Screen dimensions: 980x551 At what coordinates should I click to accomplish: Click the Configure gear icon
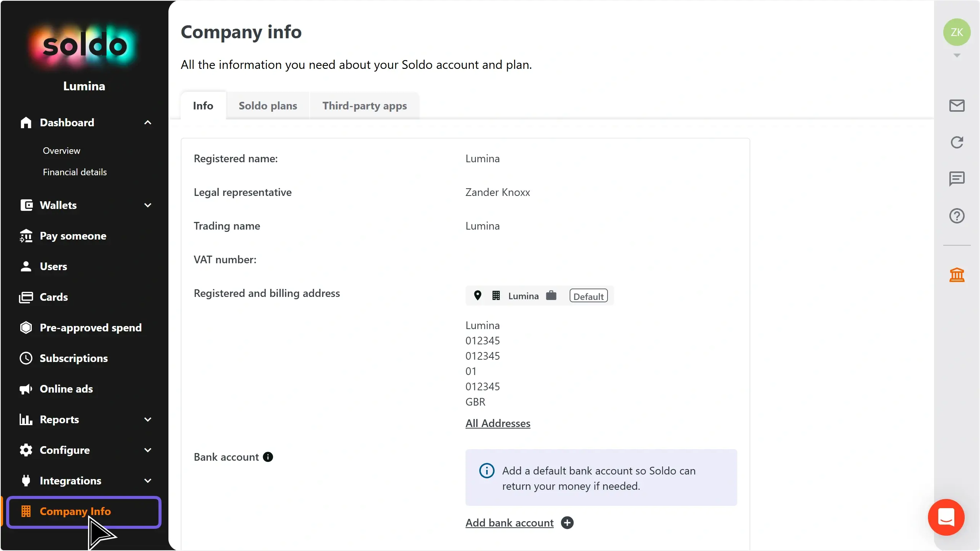pos(26,450)
